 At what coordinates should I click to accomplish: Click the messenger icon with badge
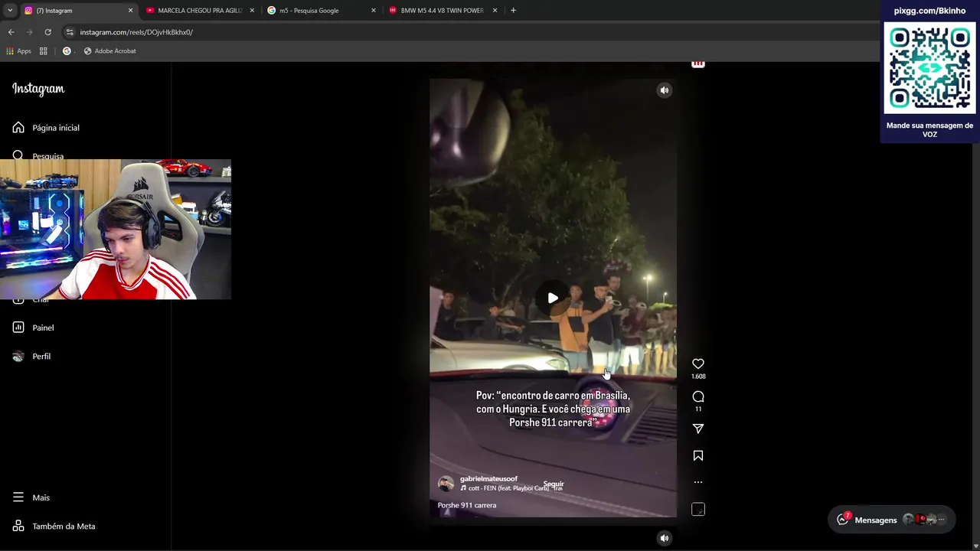pyautogui.click(x=843, y=520)
